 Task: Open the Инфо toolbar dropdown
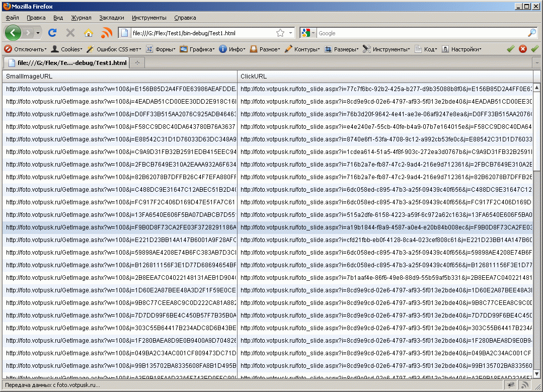coord(232,49)
